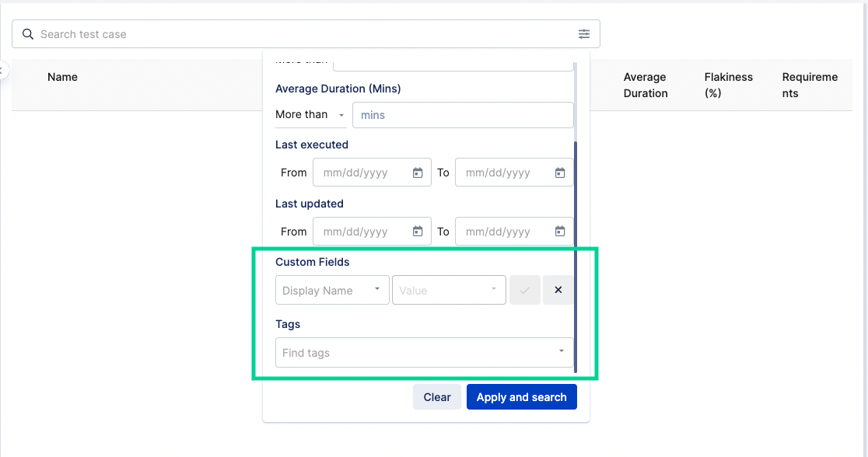Sort by the Name column header
This screenshot has height=457, width=868.
pyautogui.click(x=62, y=77)
